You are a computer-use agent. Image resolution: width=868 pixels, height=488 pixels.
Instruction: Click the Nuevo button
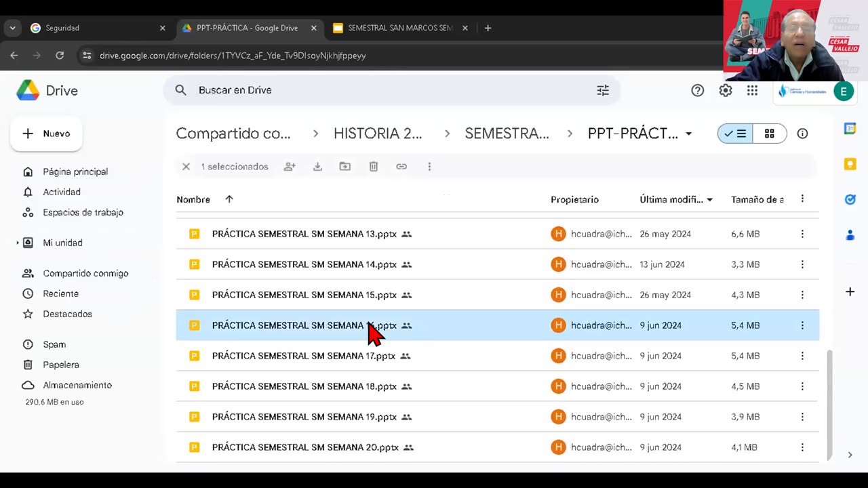coord(46,134)
